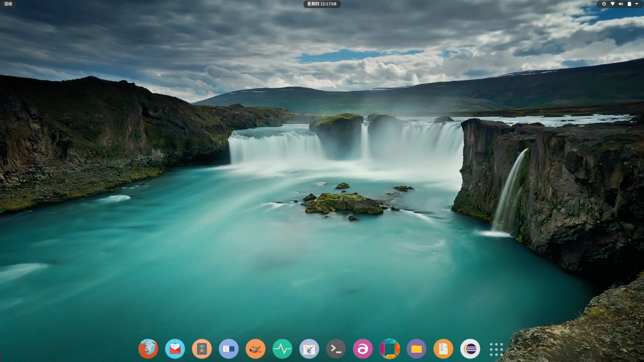Launch the Terminal from the dock

[336, 349]
